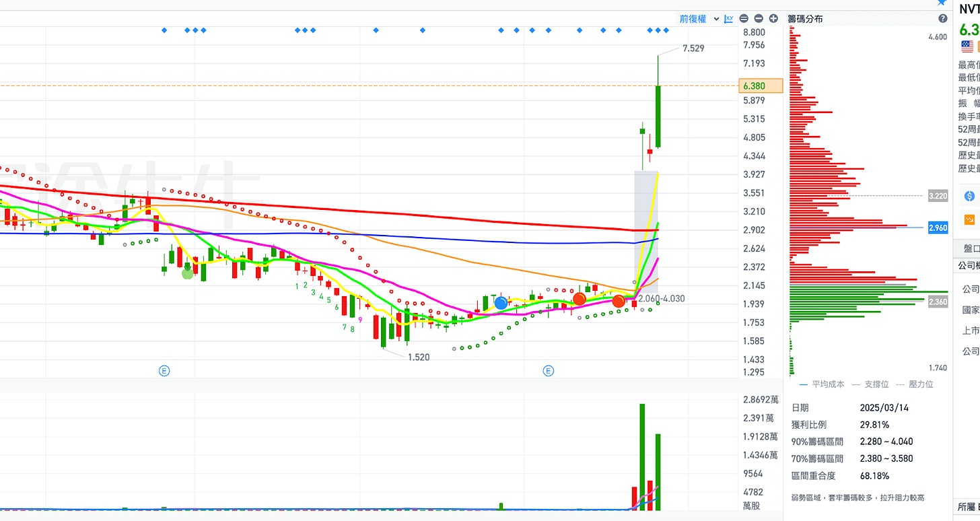Click the 8.800 price axis label
This screenshot has width=980, height=521.
[x=754, y=32]
